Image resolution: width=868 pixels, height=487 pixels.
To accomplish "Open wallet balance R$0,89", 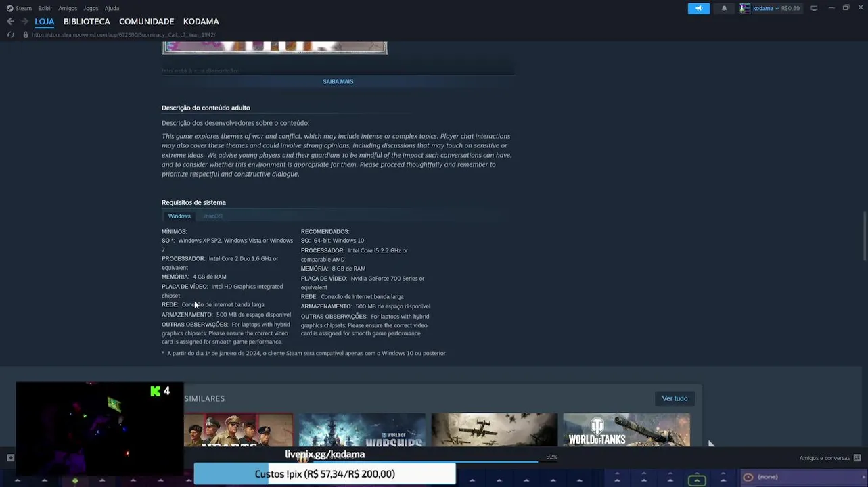I will (790, 8).
